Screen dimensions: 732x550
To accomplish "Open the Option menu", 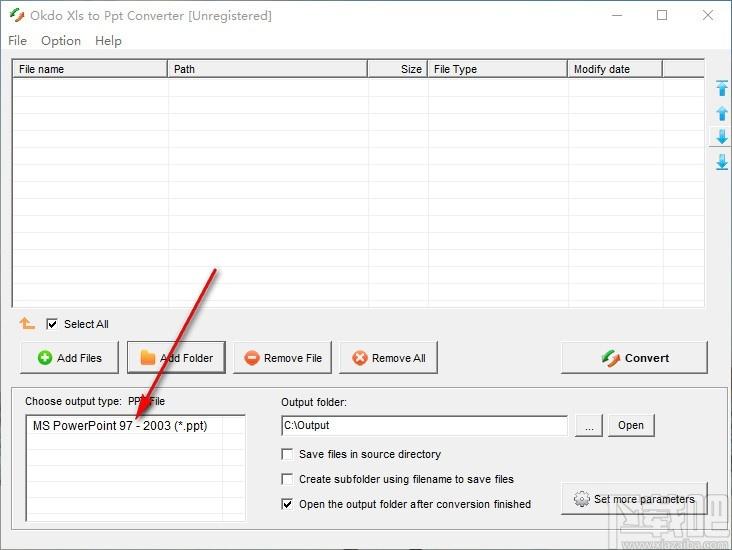I will (61, 41).
